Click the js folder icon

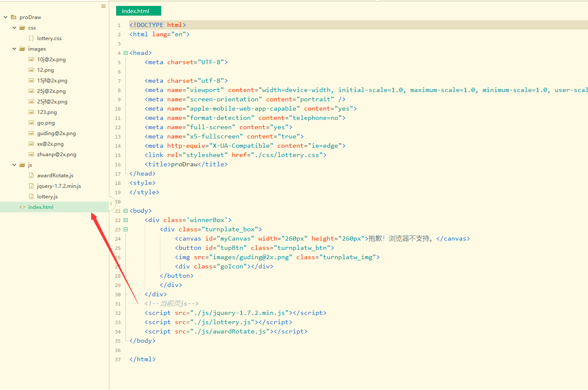[x=22, y=165]
